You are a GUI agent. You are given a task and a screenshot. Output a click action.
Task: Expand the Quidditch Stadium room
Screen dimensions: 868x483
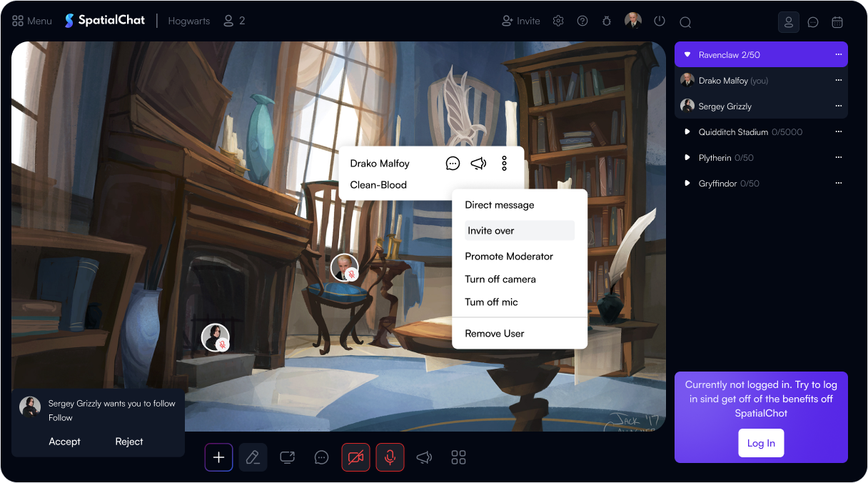point(687,132)
